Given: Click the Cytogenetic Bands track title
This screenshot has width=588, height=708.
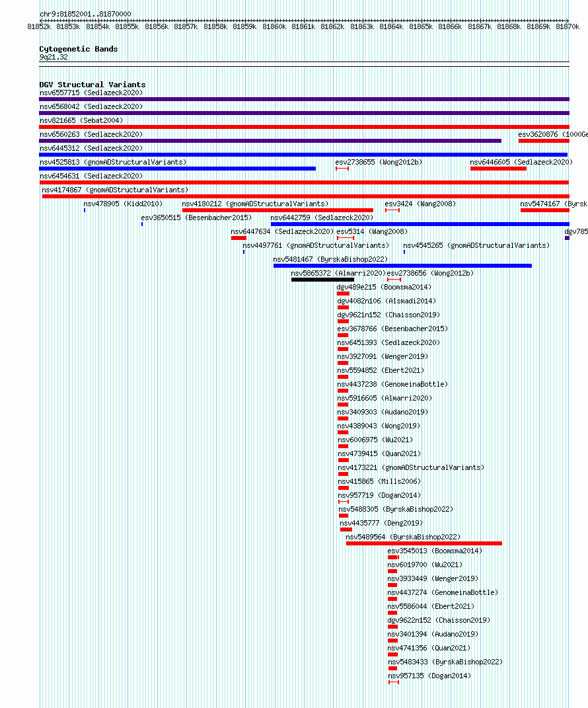Looking at the screenshot, I should [x=79, y=49].
